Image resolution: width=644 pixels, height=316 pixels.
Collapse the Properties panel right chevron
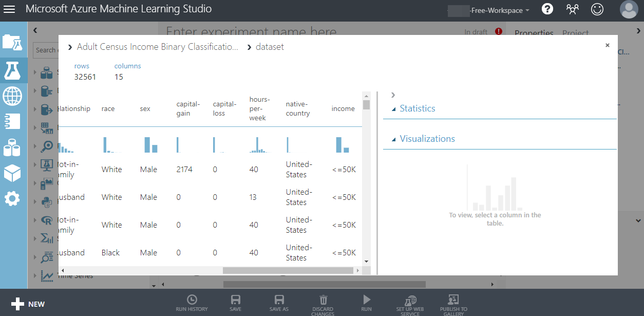point(638,31)
